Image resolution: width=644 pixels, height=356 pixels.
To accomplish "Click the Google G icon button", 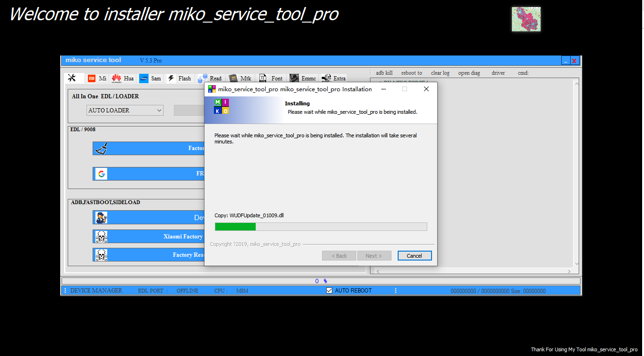I will click(101, 174).
